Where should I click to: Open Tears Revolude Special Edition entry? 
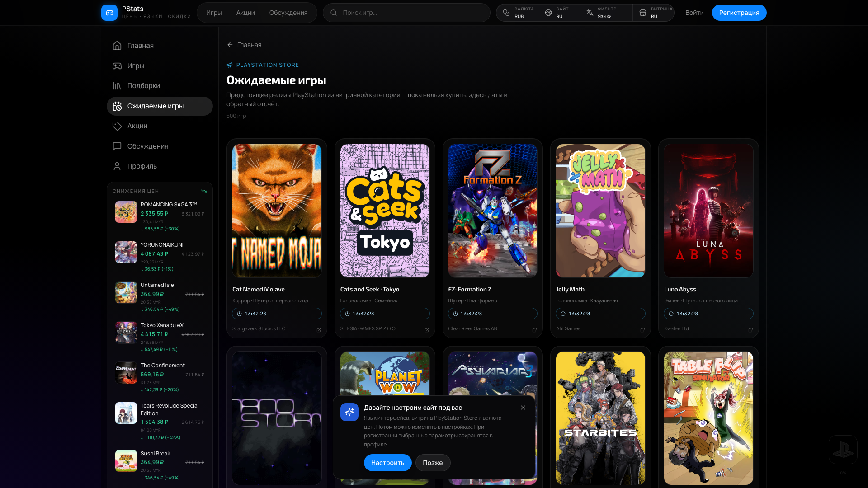pos(160,421)
